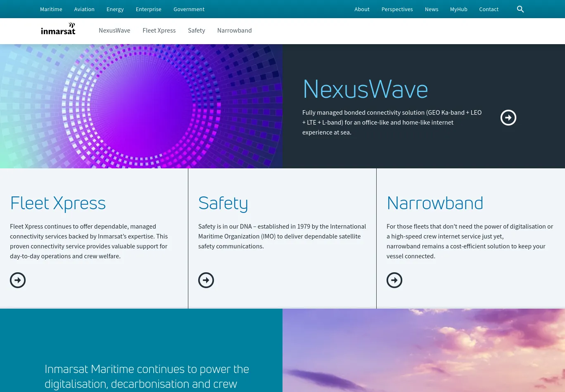Open Narrowband in the sub-navigation
The width and height of the screenshot is (565, 392).
coord(234,31)
